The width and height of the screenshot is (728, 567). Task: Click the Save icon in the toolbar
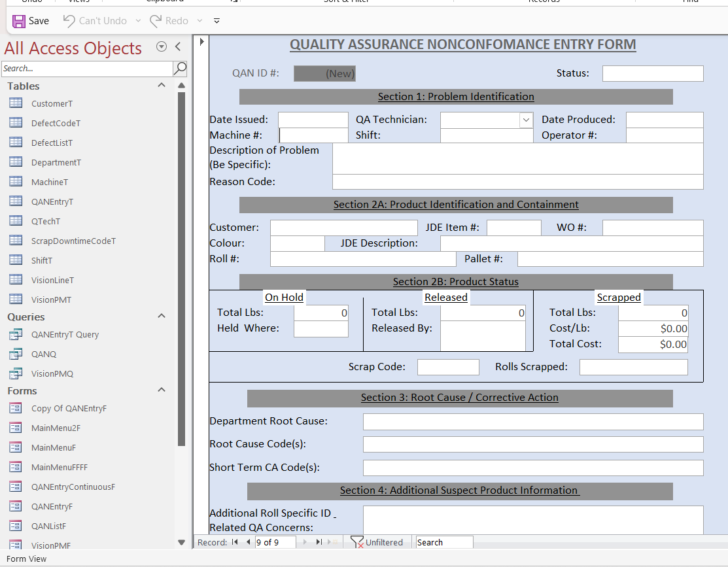[x=19, y=21]
